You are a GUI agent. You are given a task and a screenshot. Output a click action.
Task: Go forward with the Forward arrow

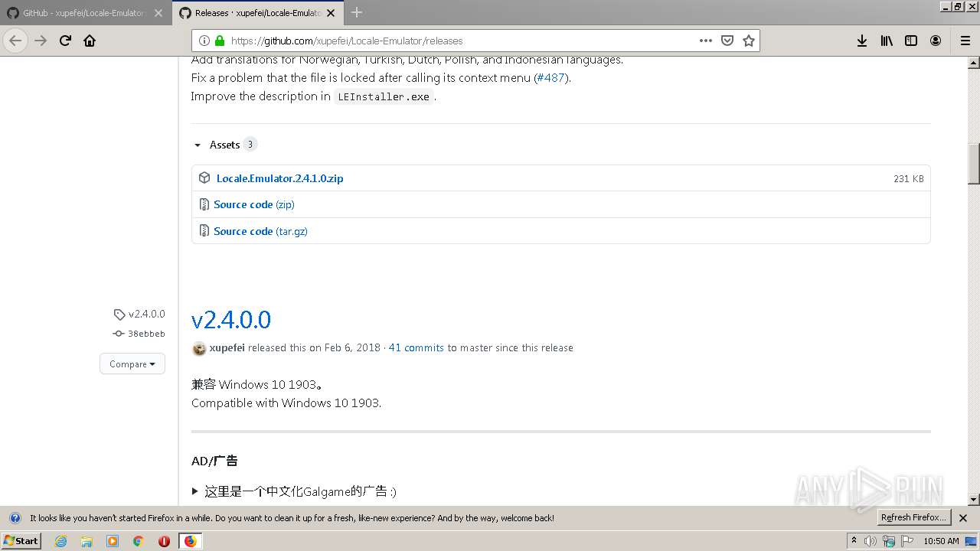(x=41, y=41)
